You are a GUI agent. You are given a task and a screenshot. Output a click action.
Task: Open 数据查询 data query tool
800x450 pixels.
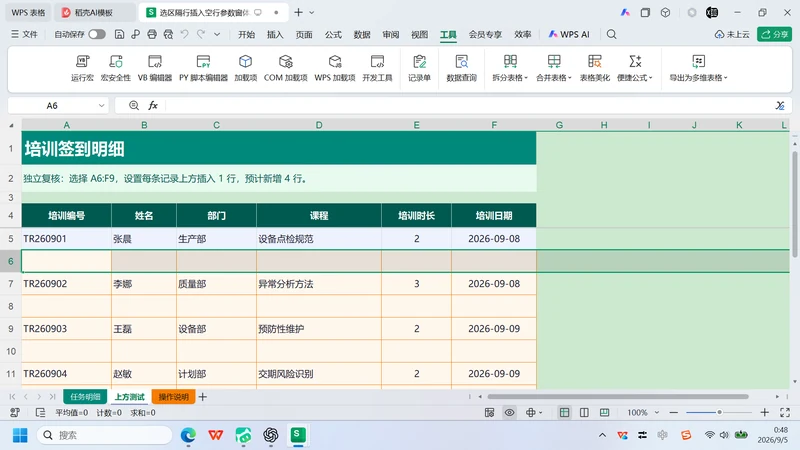[x=461, y=68]
